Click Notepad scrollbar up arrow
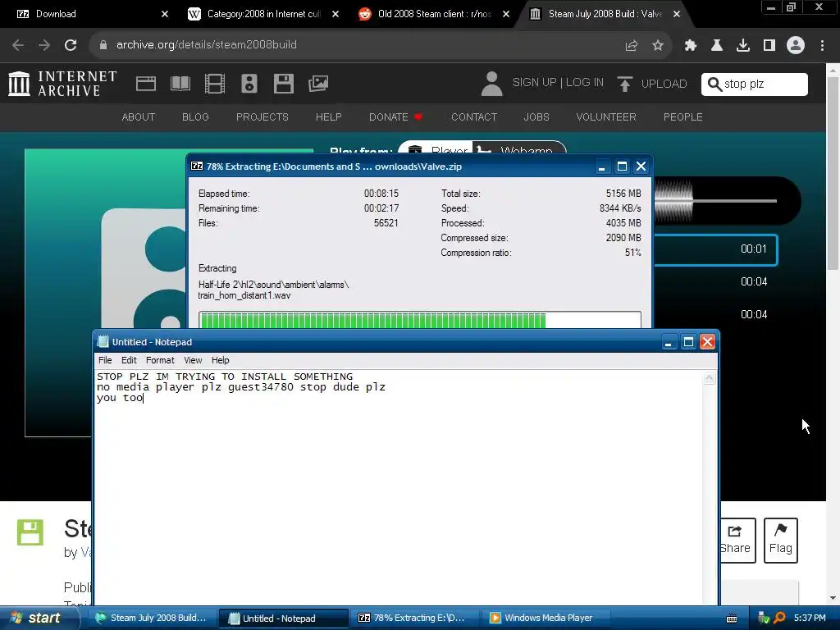The width and height of the screenshot is (840, 630). 710,379
